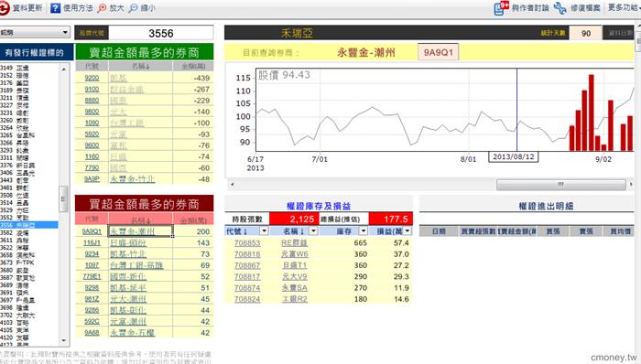This screenshot has height=364, width=641.
Task: Click the red 資料更新 refresh icon
Action: 4,7
